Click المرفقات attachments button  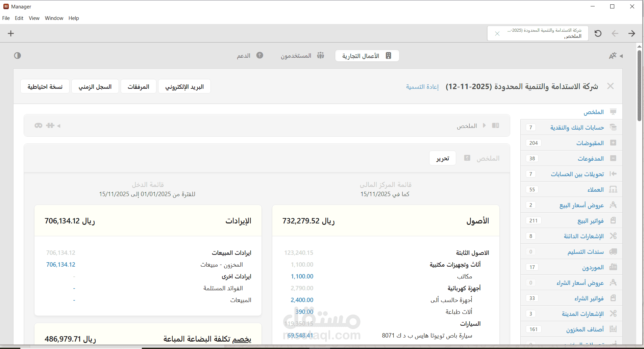point(139,86)
